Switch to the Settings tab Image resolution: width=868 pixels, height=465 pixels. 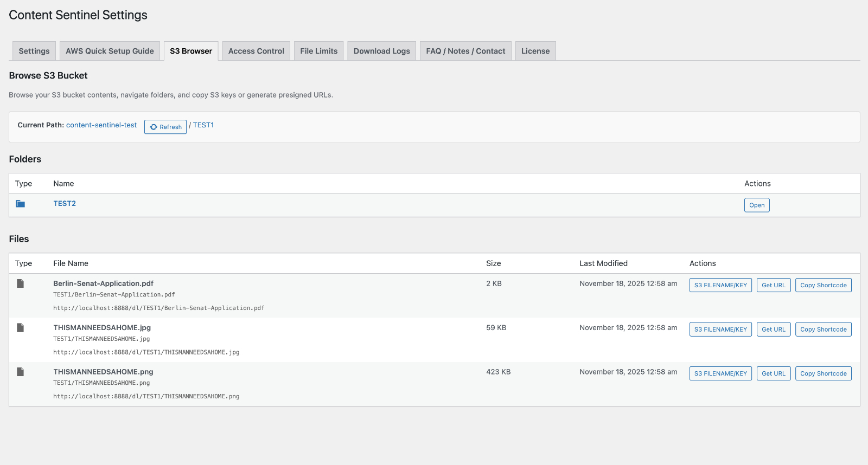(x=34, y=51)
